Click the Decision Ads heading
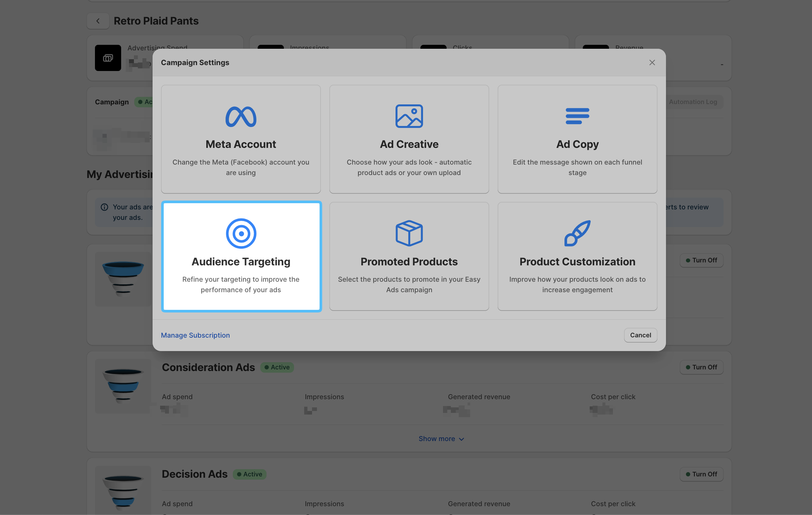812x515 pixels. [194, 474]
